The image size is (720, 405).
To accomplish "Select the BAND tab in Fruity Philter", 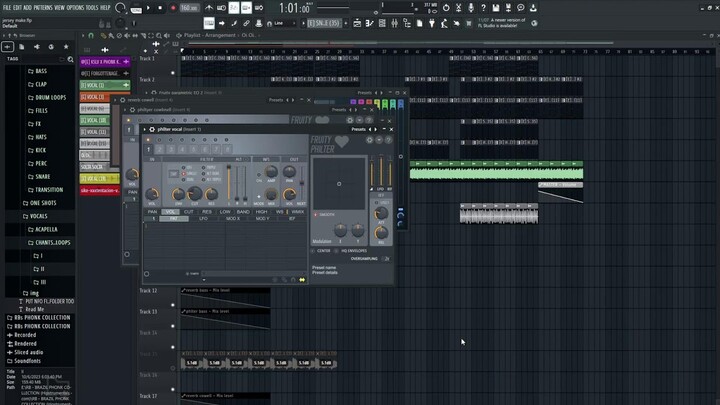I will point(243,212).
